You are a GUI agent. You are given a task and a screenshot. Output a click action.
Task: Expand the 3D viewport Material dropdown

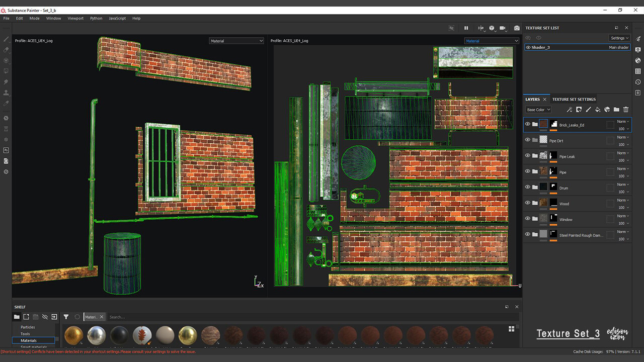click(x=236, y=41)
